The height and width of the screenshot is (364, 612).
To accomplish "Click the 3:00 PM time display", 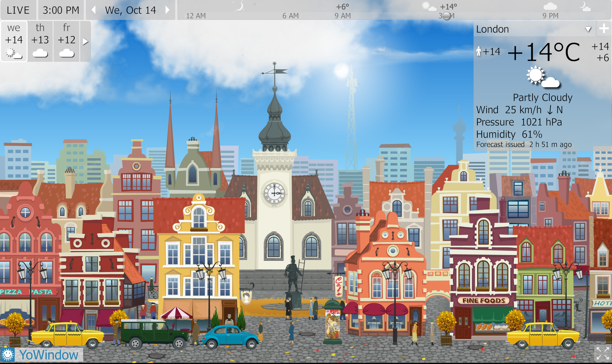I will point(61,10).
